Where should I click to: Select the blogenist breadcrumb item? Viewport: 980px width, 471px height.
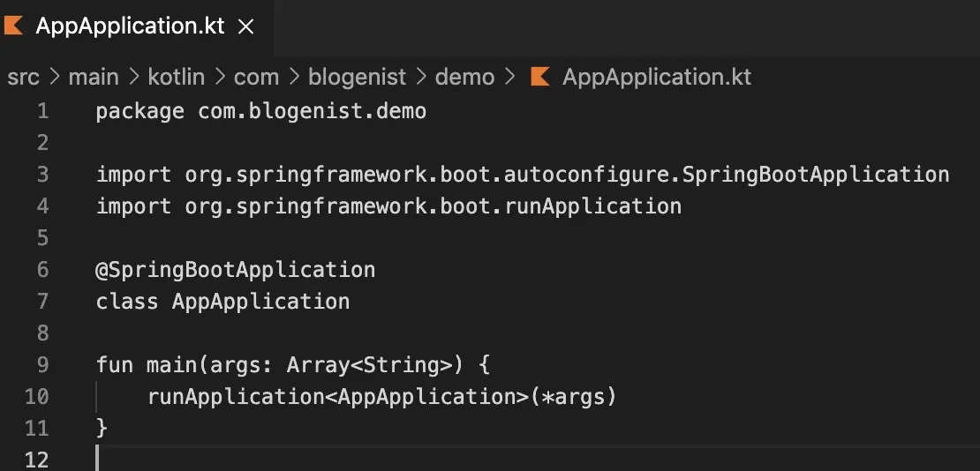click(357, 77)
